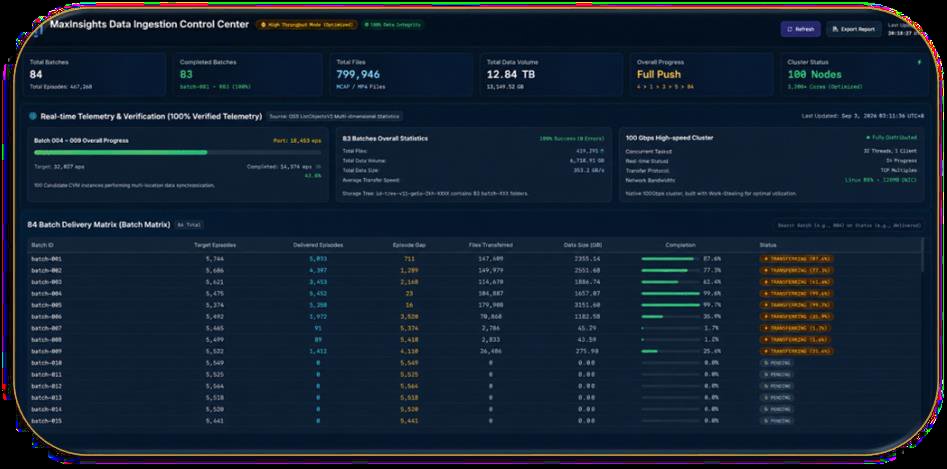Image resolution: width=947 pixels, height=469 pixels.
Task: Select the batch-014 row label
Action: tap(47, 409)
